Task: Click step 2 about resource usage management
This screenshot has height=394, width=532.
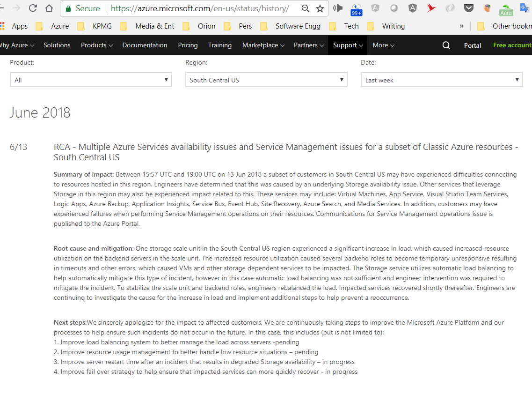Action: point(186,352)
